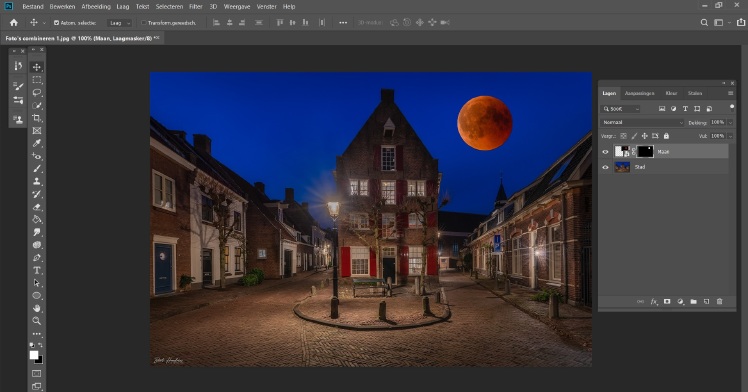The width and height of the screenshot is (748, 392).
Task: Select the Smudge tool
Action: point(37,232)
